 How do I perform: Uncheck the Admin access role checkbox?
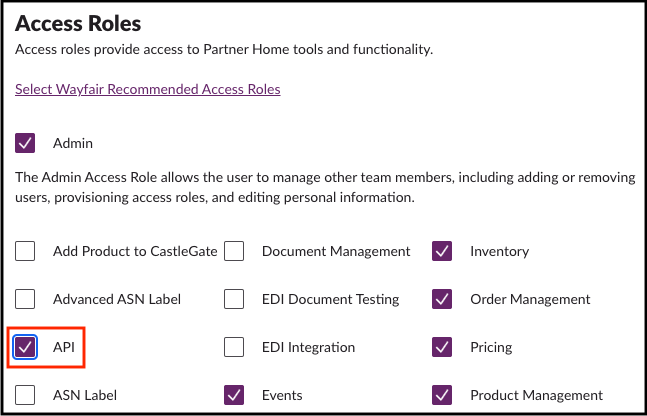[26, 144]
